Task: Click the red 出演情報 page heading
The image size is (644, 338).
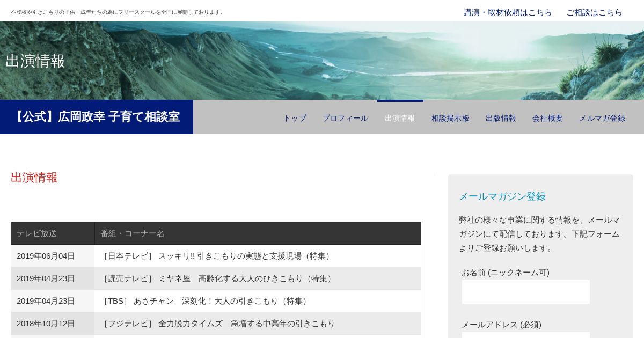Action: [34, 178]
